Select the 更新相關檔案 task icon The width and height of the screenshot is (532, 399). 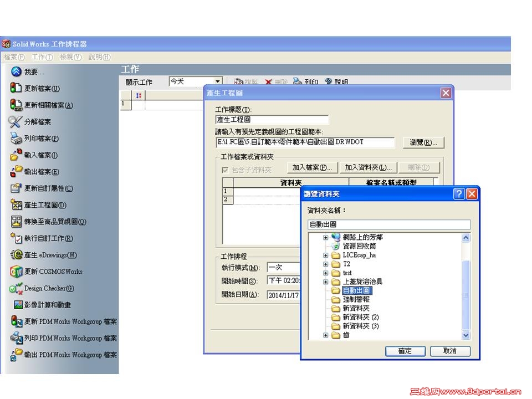pyautogui.click(x=16, y=105)
